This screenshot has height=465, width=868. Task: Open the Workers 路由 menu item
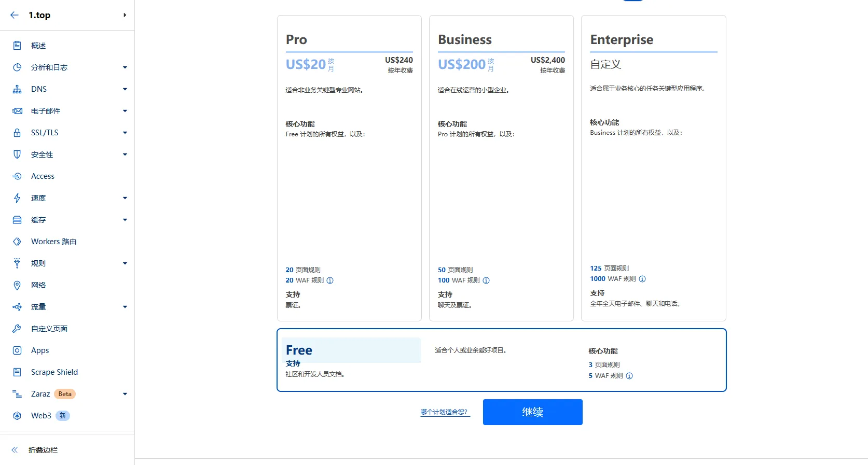coord(53,242)
